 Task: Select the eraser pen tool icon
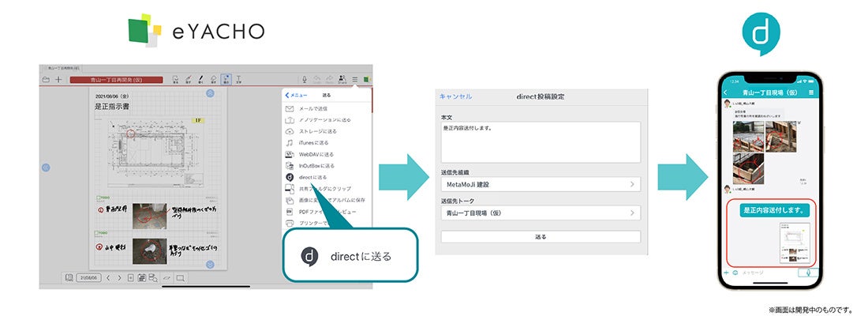point(188,79)
